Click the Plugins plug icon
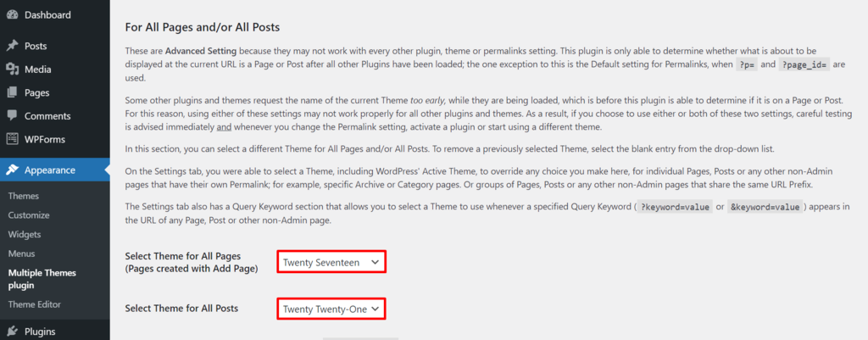Viewport: 868px width, 340px height. pyautogui.click(x=12, y=332)
